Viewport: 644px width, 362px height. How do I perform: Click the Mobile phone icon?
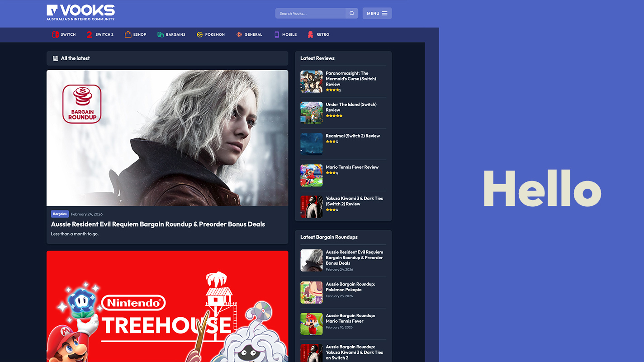pyautogui.click(x=277, y=34)
